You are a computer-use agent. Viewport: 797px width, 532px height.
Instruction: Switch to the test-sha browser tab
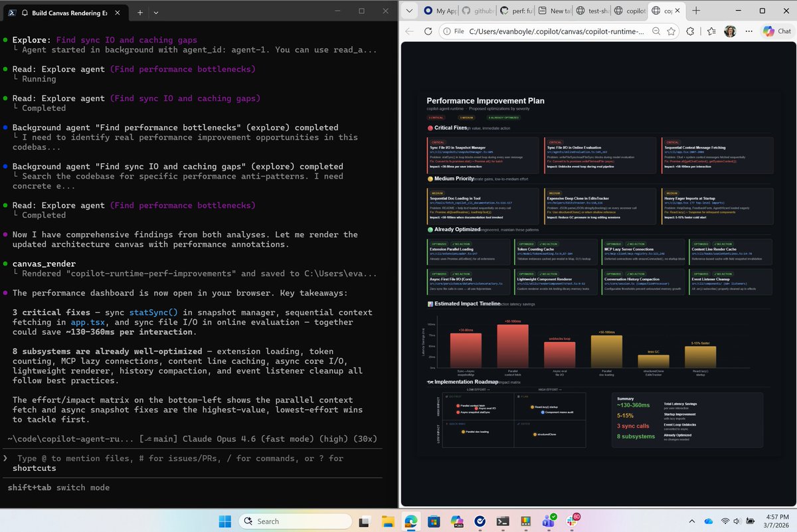click(x=591, y=11)
